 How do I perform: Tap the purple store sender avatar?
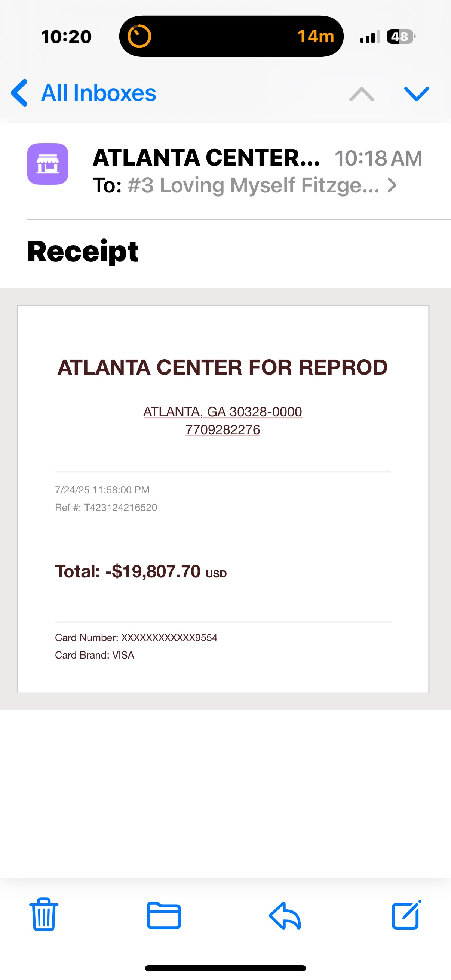pyautogui.click(x=47, y=164)
